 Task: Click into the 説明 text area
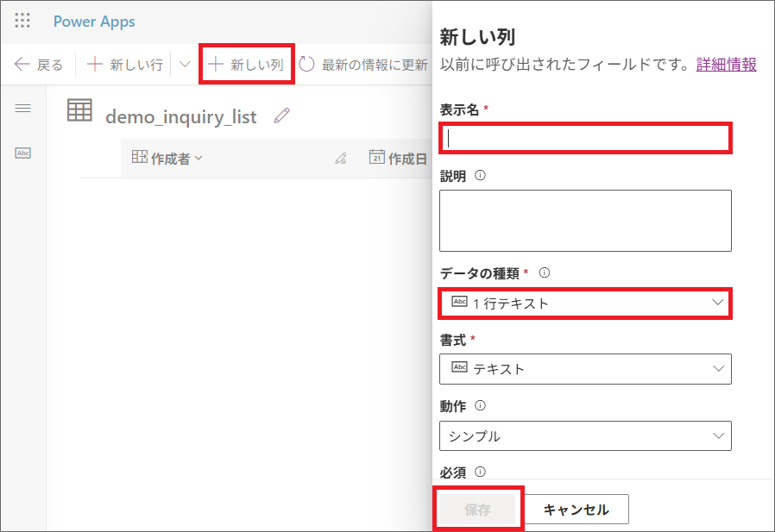[x=585, y=221]
